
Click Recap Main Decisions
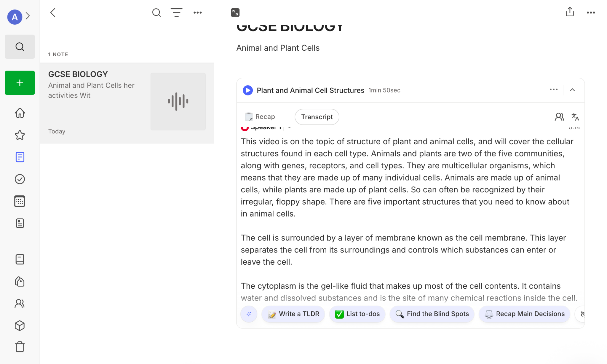(524, 314)
